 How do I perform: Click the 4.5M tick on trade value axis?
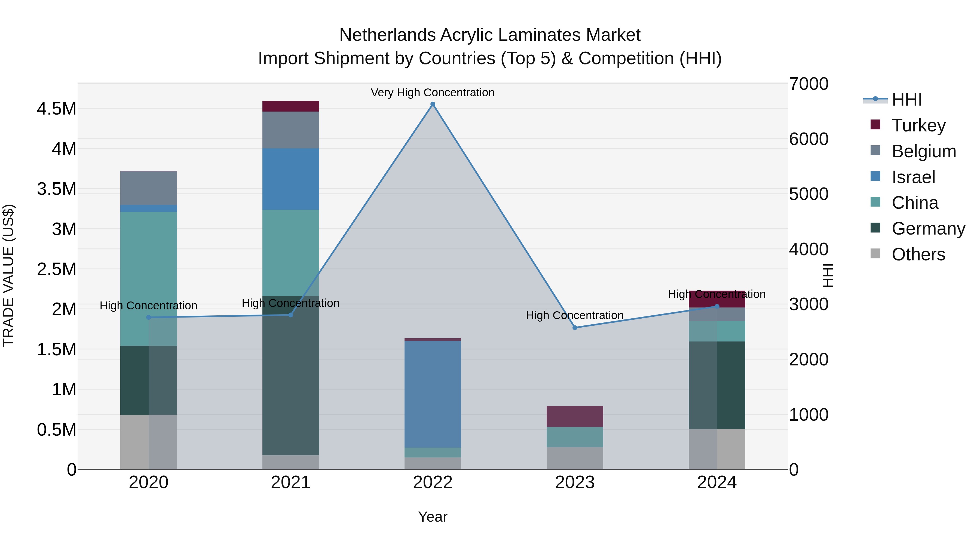tap(56, 109)
